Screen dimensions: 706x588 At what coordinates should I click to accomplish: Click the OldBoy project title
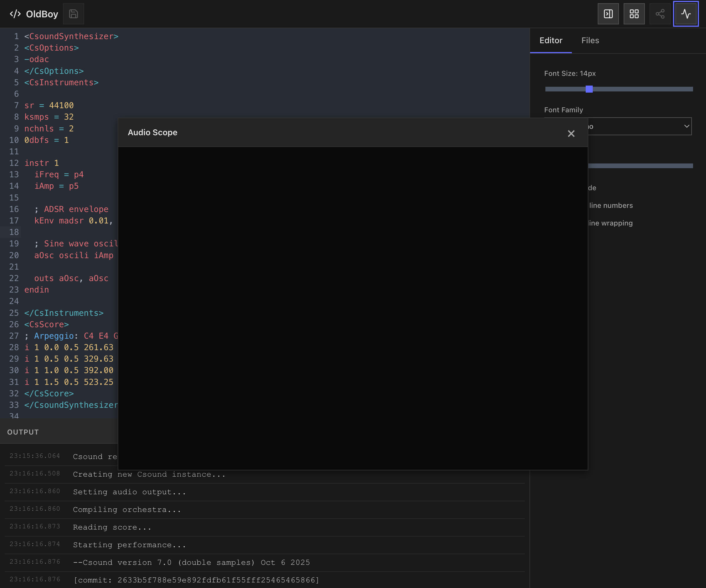[42, 14]
